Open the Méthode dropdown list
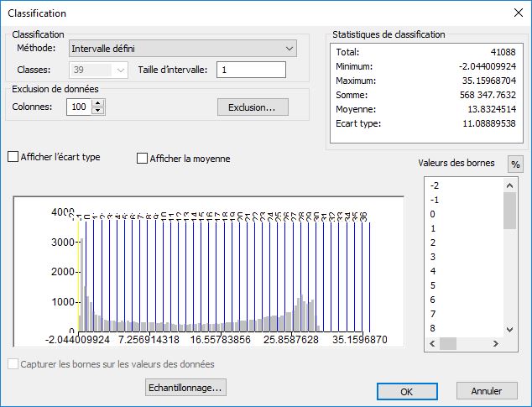Viewport: 532px width, 407px height. [x=289, y=50]
